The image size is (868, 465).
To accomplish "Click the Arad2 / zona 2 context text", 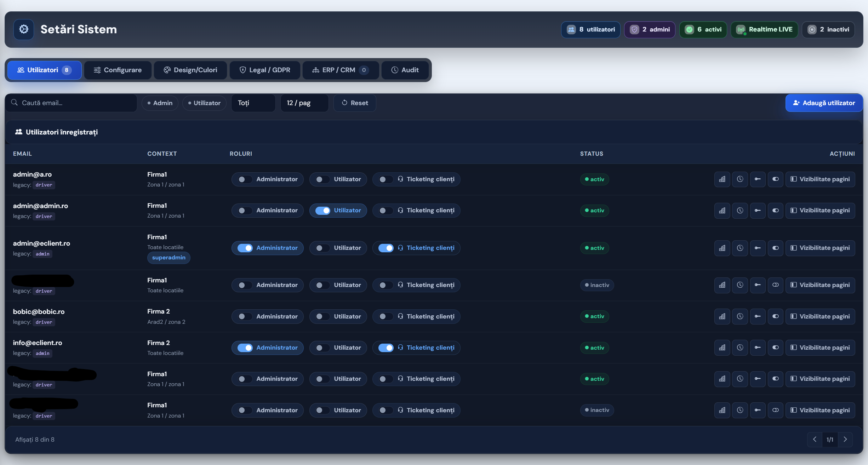I will (x=166, y=322).
